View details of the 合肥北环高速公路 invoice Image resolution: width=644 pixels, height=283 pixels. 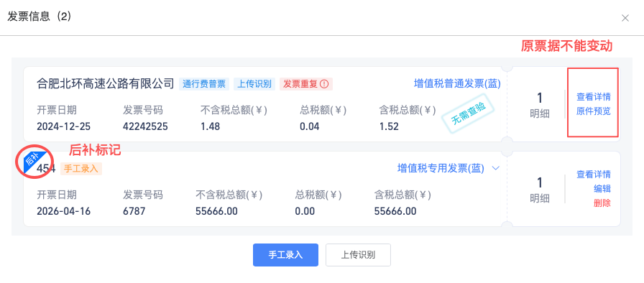(x=594, y=97)
